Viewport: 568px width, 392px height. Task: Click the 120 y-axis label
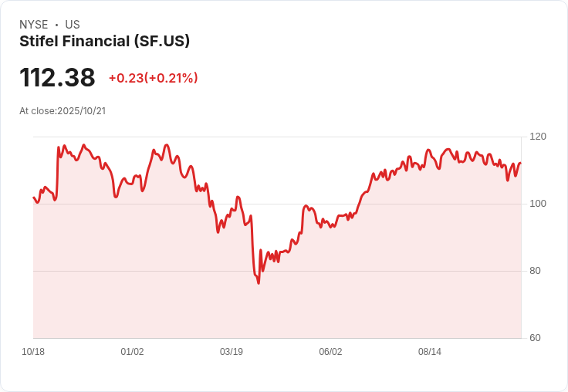(538, 137)
